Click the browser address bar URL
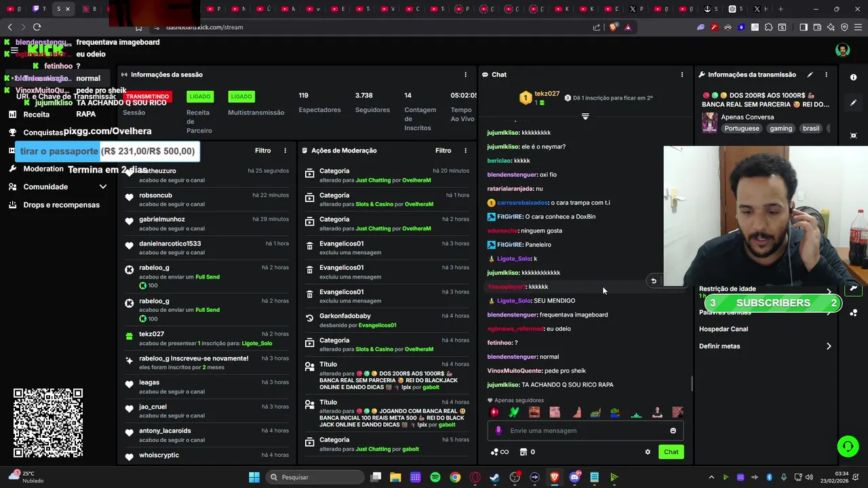The width and height of the screenshot is (868, 488). point(204,27)
